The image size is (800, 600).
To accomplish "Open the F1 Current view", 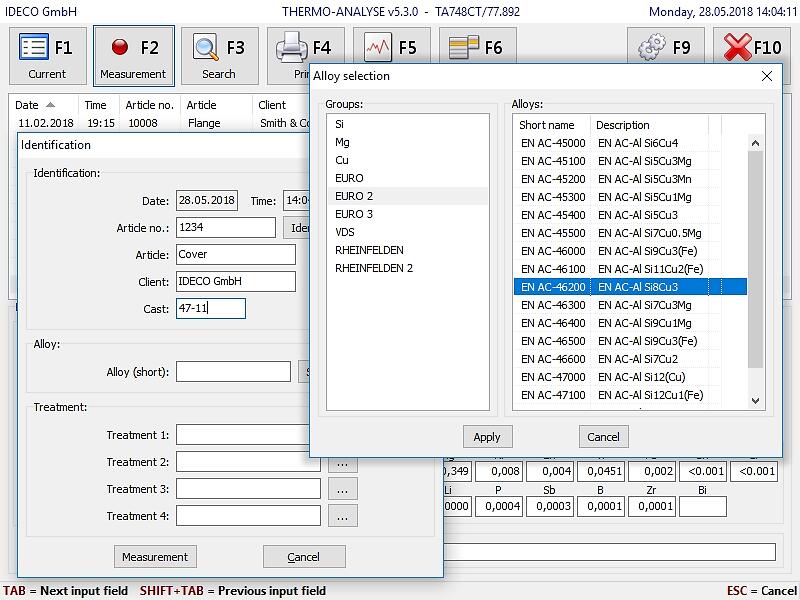I will [x=47, y=56].
